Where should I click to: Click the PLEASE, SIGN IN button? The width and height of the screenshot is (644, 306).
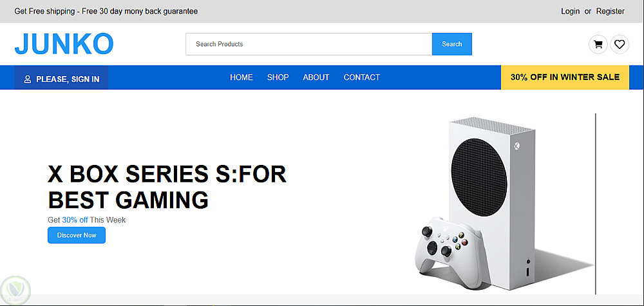click(x=62, y=78)
